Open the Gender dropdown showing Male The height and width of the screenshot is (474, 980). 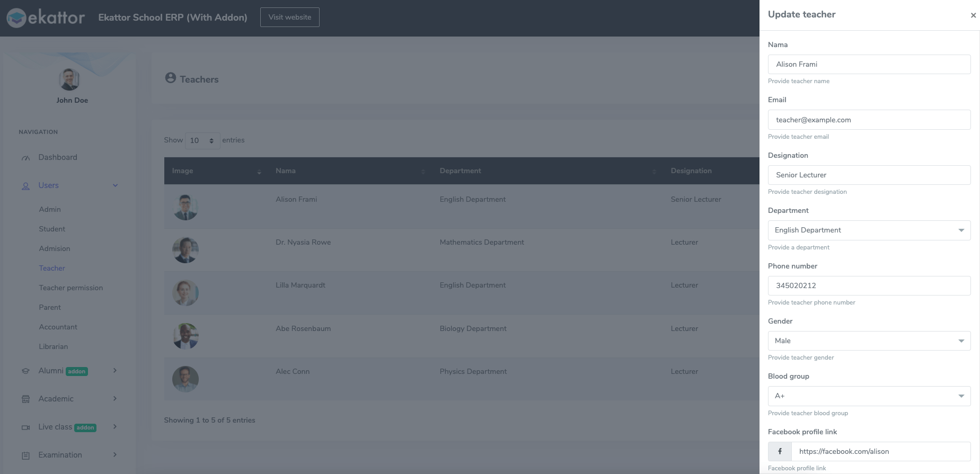pyautogui.click(x=869, y=341)
